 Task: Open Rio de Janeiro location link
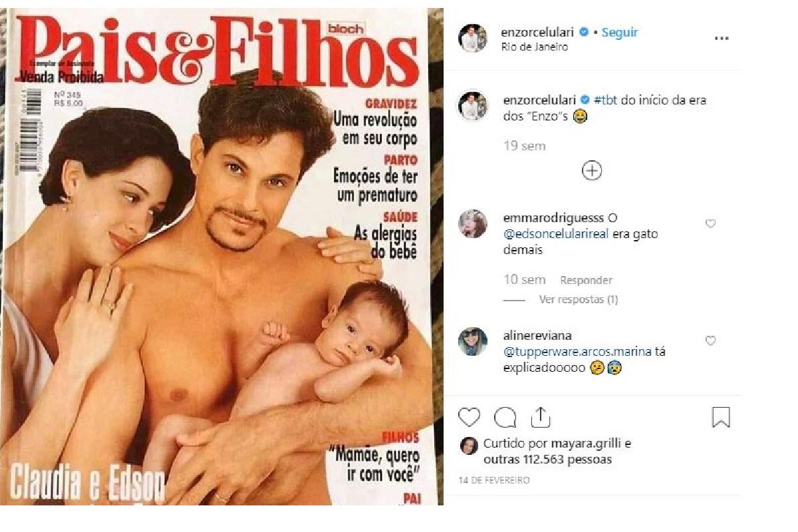tap(535, 47)
